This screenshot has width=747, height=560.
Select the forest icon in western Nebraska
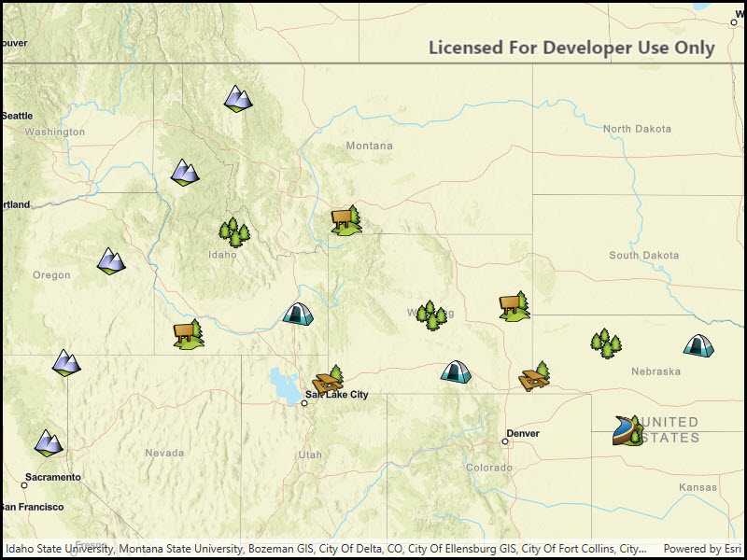coord(606,343)
